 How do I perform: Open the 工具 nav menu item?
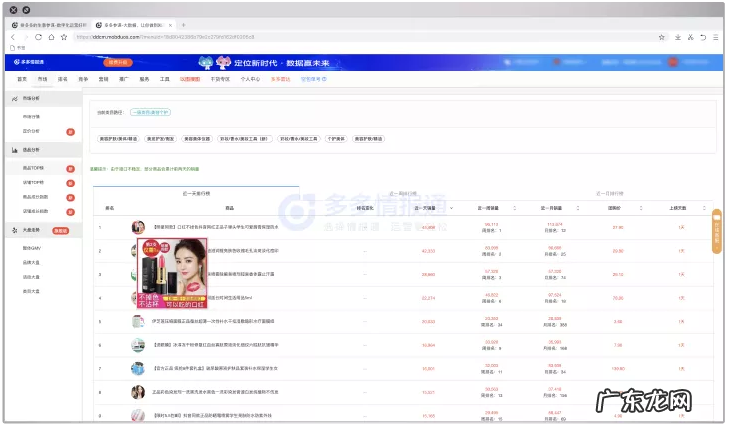[x=165, y=80]
